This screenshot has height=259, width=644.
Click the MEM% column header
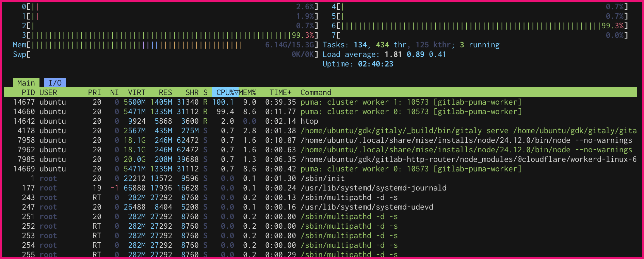[247, 92]
